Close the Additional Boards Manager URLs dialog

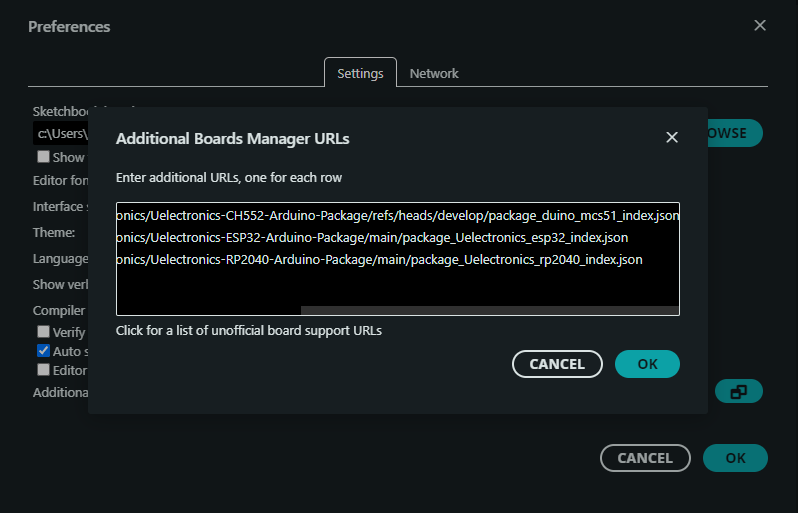pyautogui.click(x=672, y=137)
